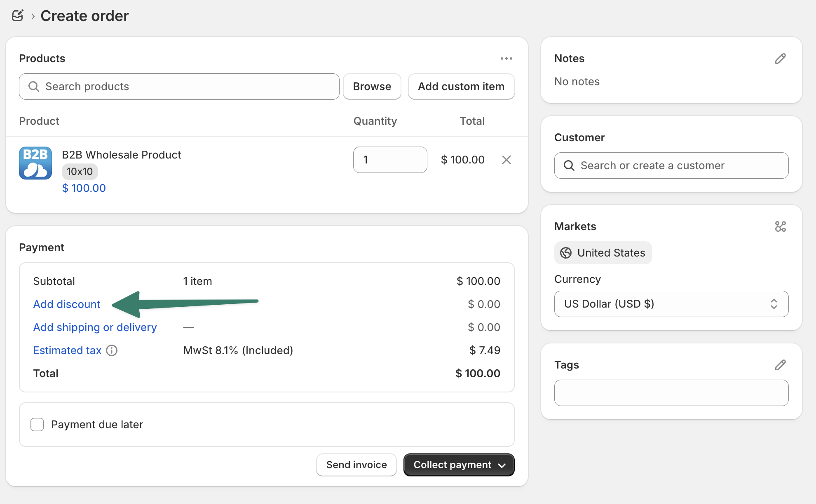Edit notes with the pencil icon

pyautogui.click(x=780, y=58)
